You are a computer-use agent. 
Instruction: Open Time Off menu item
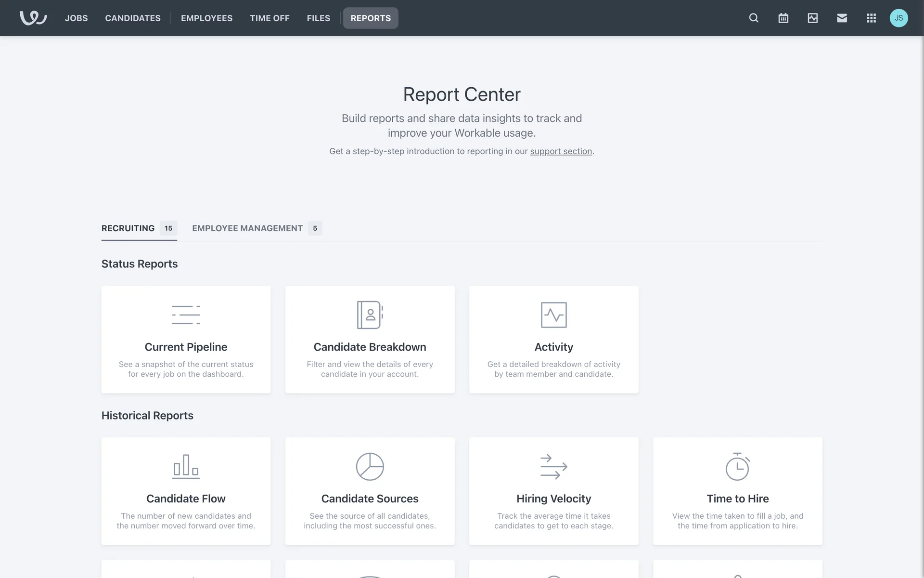click(269, 18)
